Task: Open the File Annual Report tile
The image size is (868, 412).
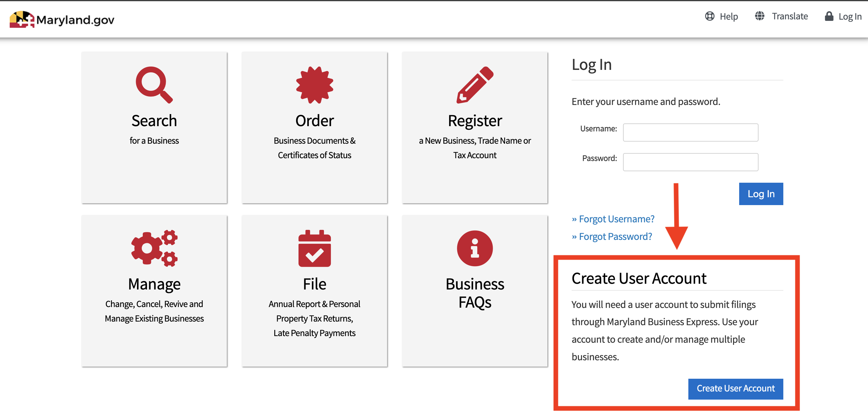Action: pyautogui.click(x=314, y=291)
